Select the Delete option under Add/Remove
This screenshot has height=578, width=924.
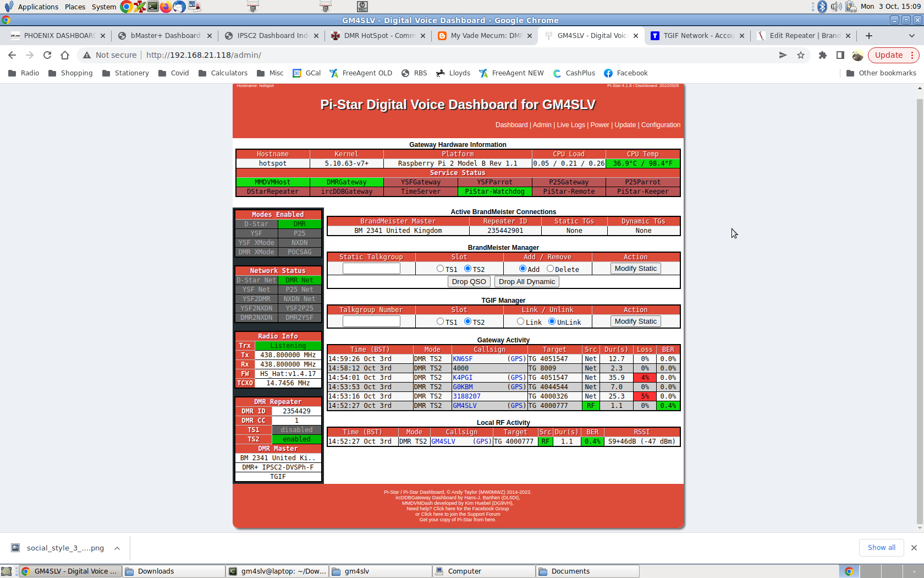pos(550,269)
